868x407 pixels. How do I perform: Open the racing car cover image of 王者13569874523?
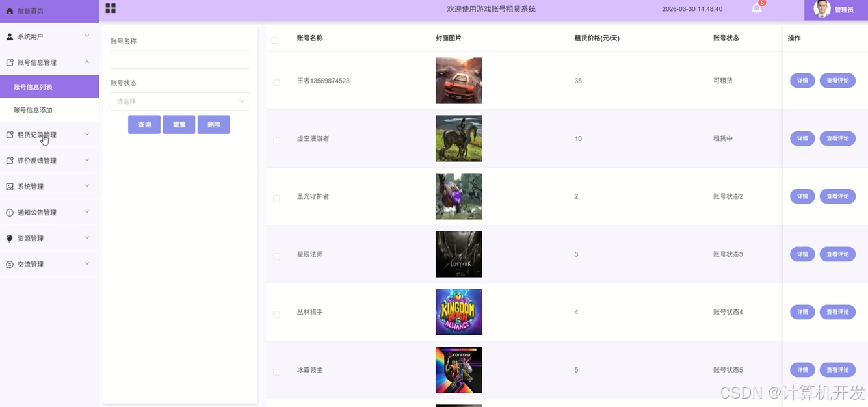tap(459, 81)
